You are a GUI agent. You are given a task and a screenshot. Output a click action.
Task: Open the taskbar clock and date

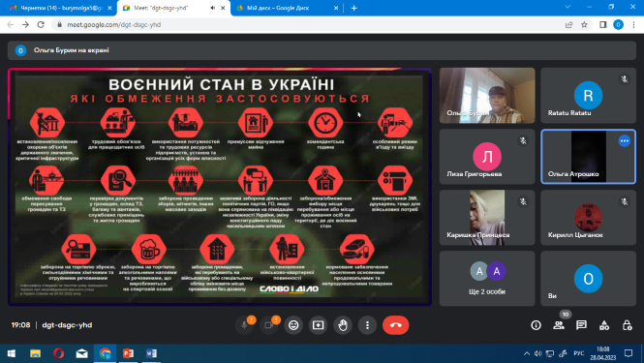pos(603,353)
